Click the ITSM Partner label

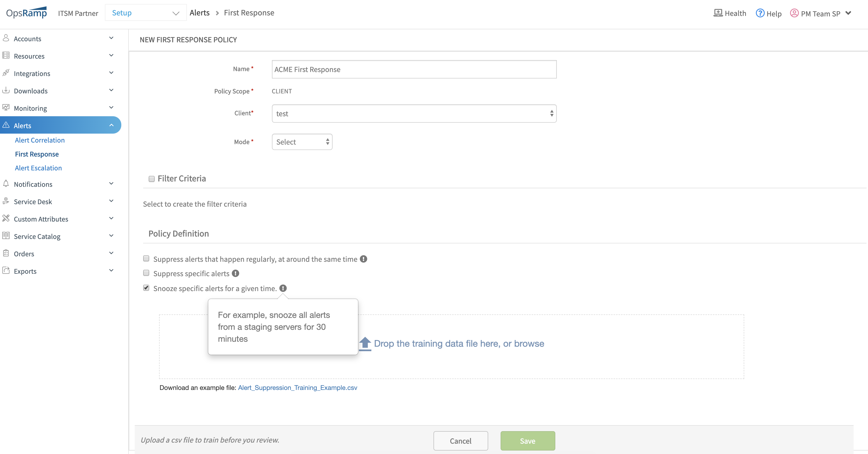[78, 13]
